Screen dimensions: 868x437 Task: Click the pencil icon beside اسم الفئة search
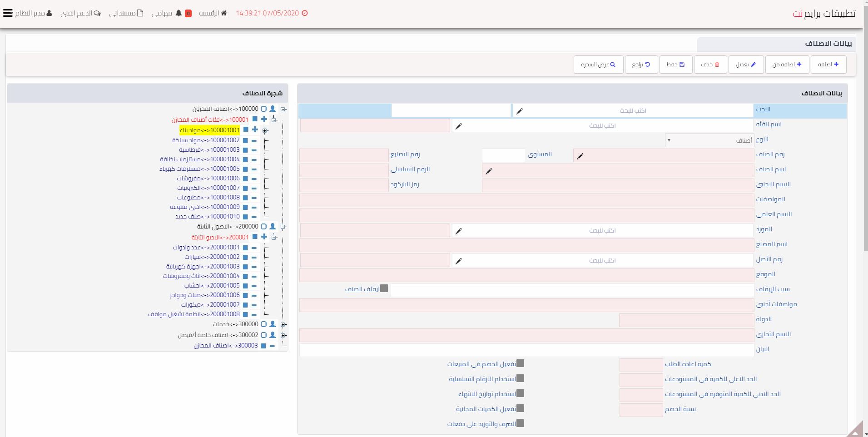(459, 126)
